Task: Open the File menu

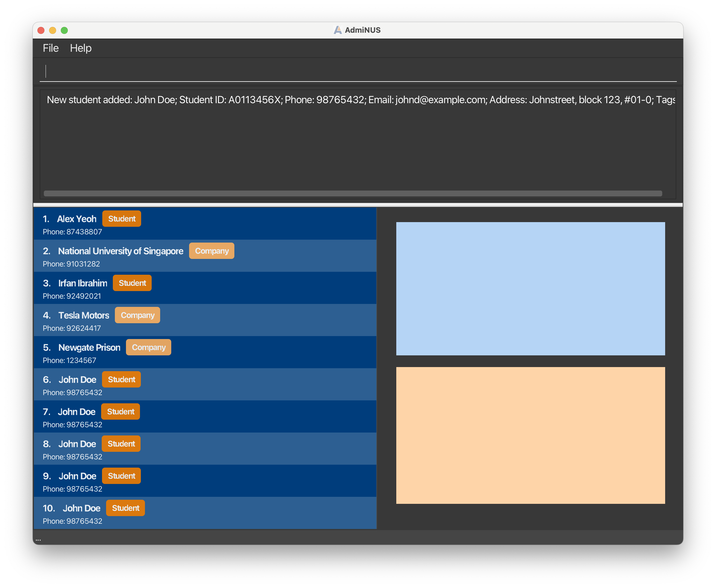Action: pyautogui.click(x=51, y=48)
